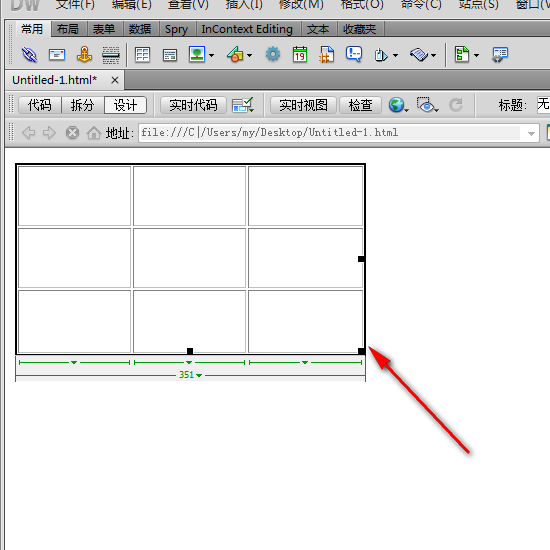Toggle 检查 mode

click(361, 105)
